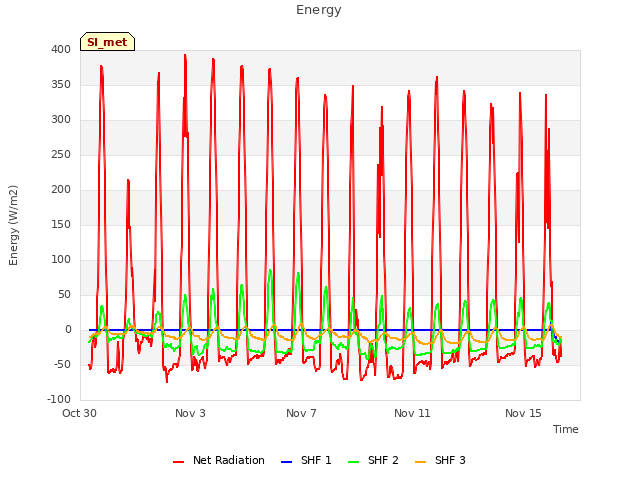
Task: Click the green SHF 2 legend swatch
Action: 353,462
